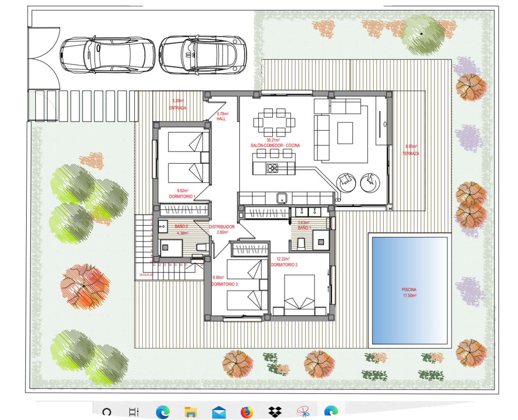This screenshot has width=518, height=420.
Task: Click the 5.78m² hall area value
Action: click(223, 114)
